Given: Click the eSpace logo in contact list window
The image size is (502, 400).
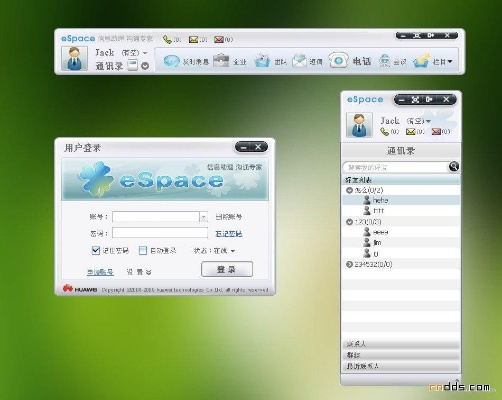Looking at the screenshot, I should pos(365,99).
